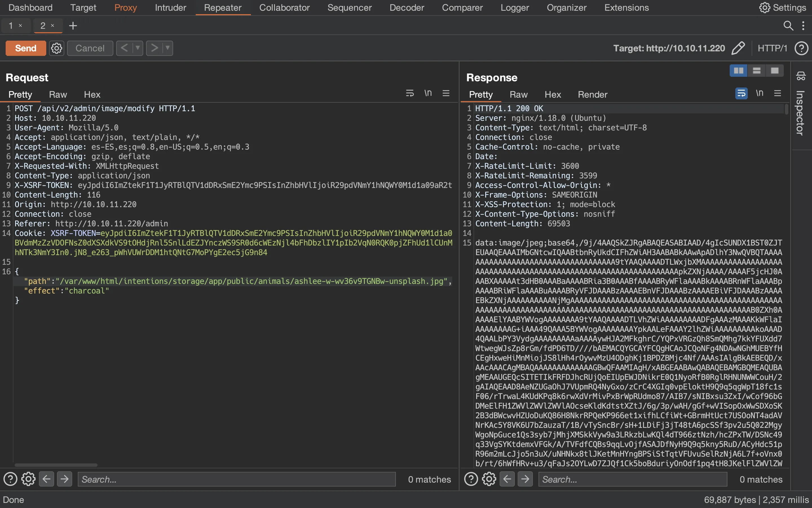Select tabbed combined layout view

775,71
